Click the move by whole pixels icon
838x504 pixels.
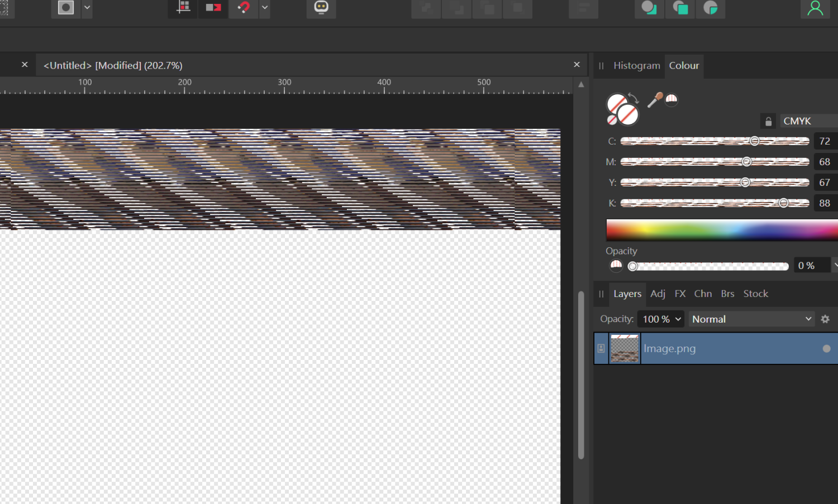213,8
